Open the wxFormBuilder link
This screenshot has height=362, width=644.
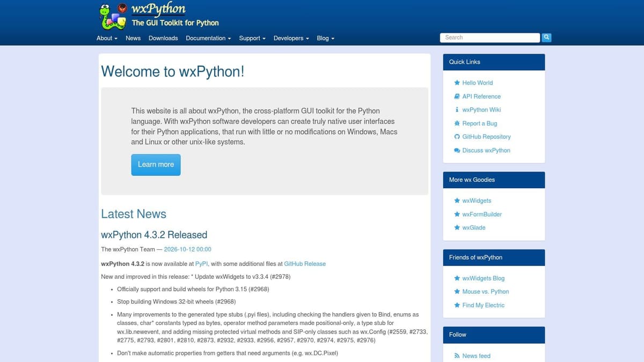pos(482,214)
